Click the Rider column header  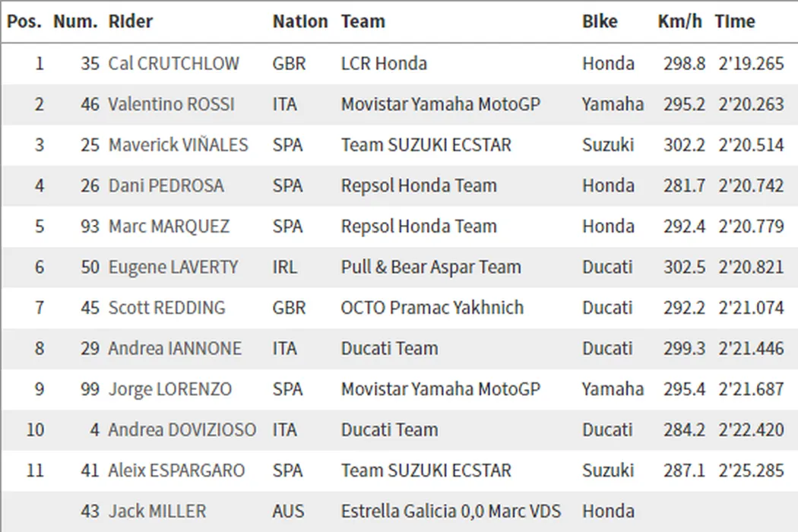click(x=131, y=21)
